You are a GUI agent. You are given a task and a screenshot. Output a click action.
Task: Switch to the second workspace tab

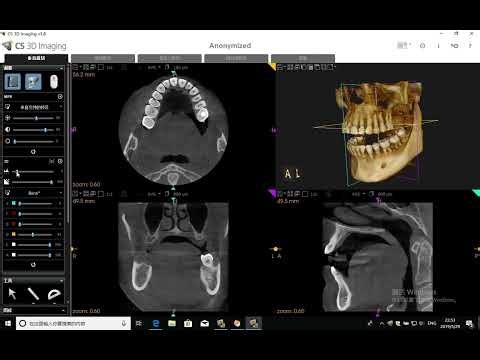click(x=103, y=58)
